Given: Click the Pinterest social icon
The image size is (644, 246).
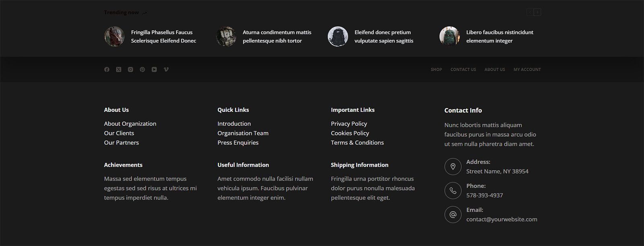Looking at the screenshot, I should tap(142, 70).
